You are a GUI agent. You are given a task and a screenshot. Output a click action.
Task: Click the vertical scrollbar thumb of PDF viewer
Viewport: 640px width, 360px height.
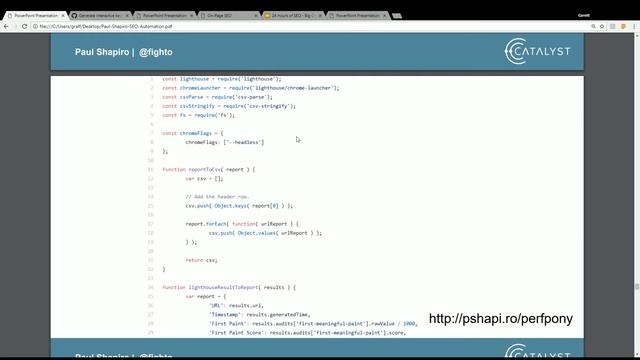coord(637,287)
